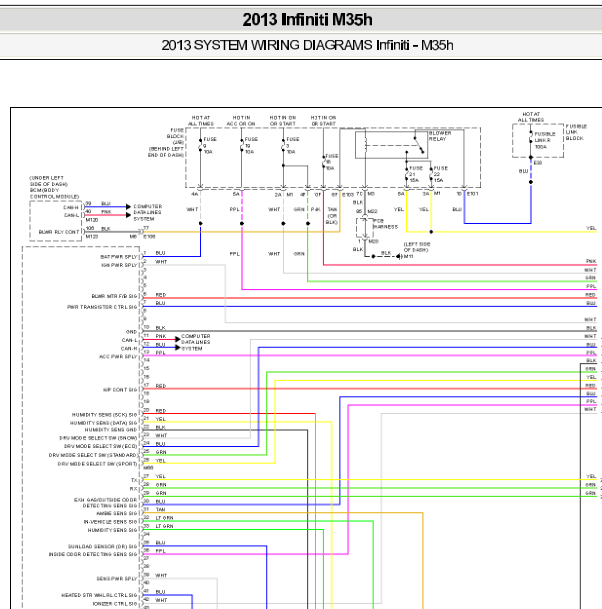The width and height of the screenshot is (602, 609).
Task: Select the "BLOWER RELAY" label
Action: (x=440, y=136)
